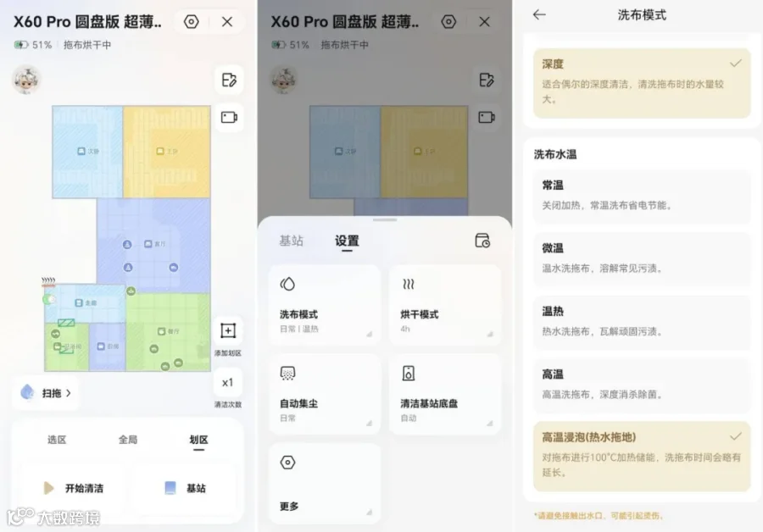Open the 扫拖 cleaning mode selector
The width and height of the screenshot is (763, 532).
coord(46,392)
